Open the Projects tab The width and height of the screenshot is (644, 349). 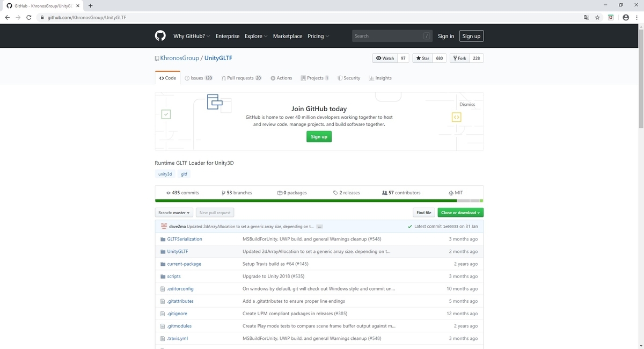coord(315,78)
